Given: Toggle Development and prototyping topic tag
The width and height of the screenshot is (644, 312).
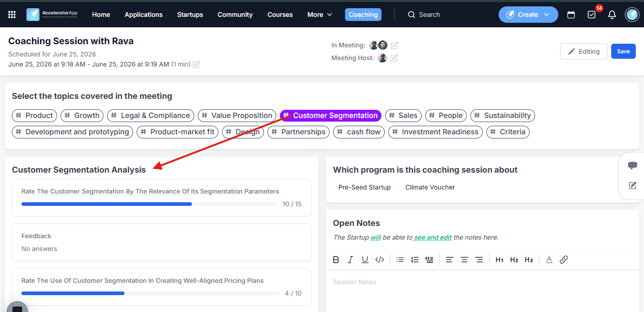Looking at the screenshot, I should tap(72, 132).
